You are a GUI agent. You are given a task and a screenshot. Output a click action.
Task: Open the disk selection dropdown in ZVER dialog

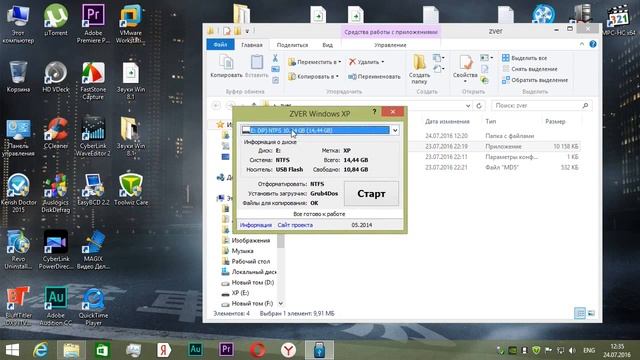click(x=395, y=130)
